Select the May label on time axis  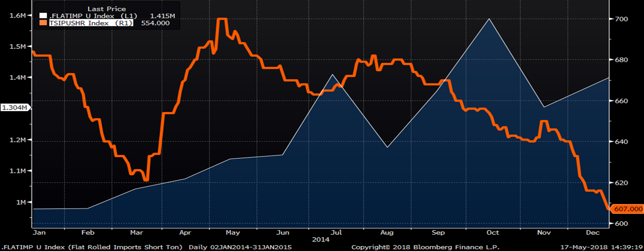(233, 232)
